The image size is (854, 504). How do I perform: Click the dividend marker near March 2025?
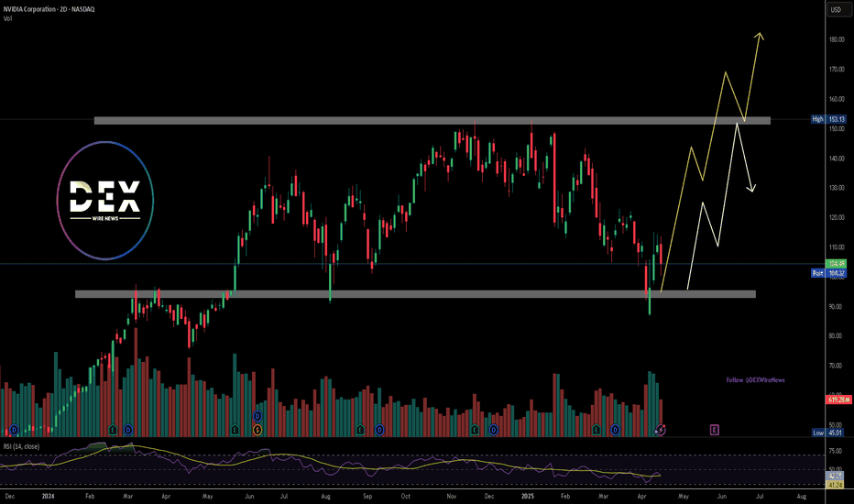click(616, 430)
